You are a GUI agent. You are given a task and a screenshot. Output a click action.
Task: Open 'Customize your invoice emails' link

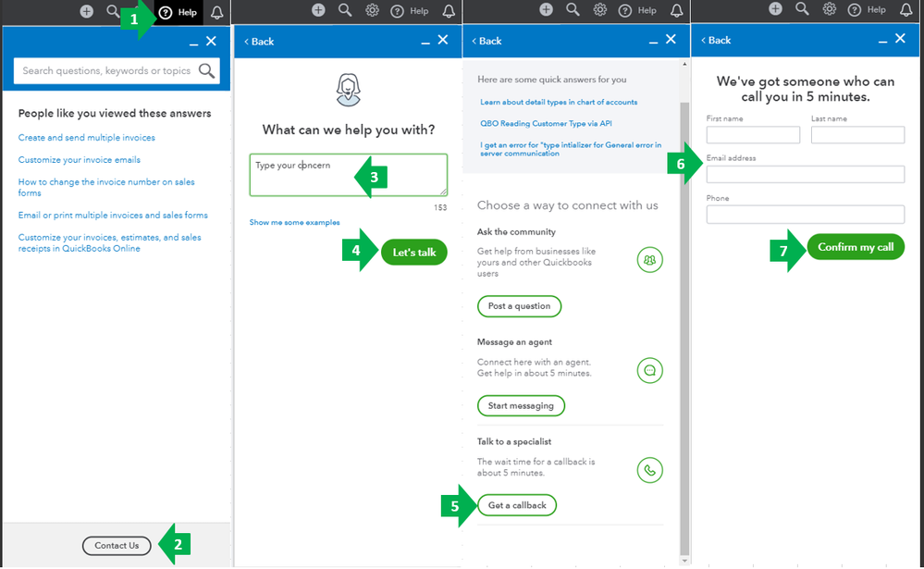click(79, 160)
